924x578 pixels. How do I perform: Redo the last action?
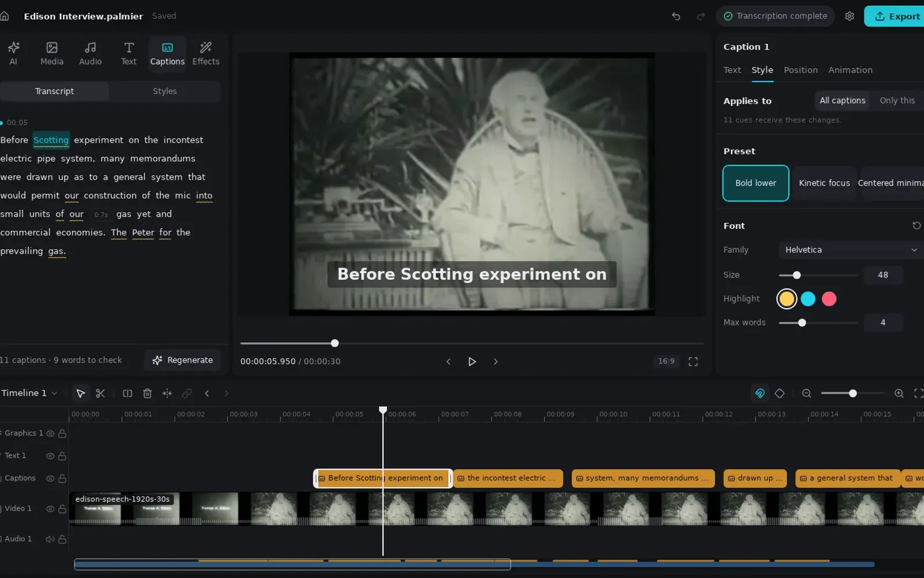[x=701, y=16]
